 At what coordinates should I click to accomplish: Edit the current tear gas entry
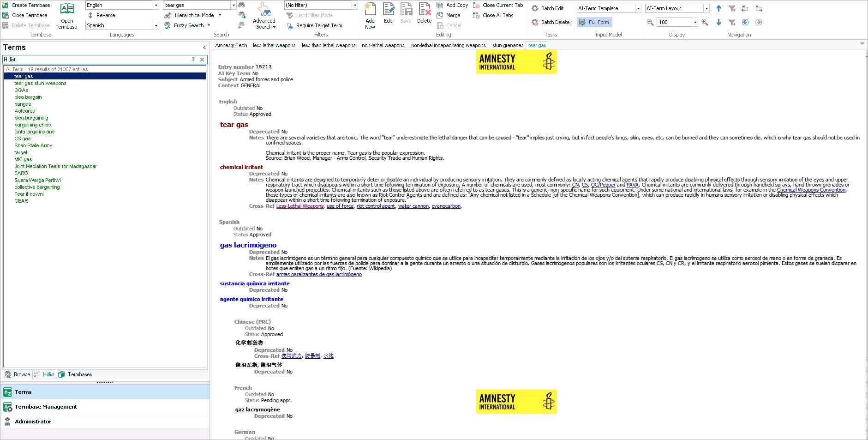[x=388, y=13]
